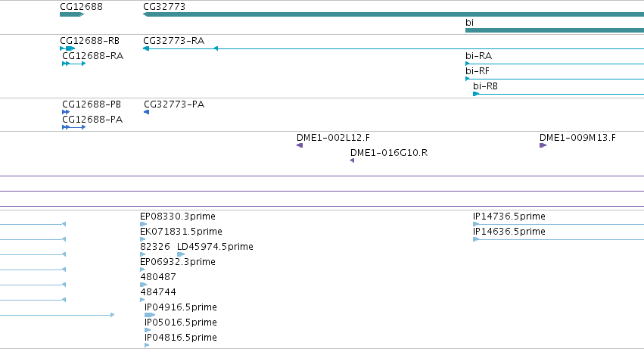This screenshot has width=644, height=349.
Task: Click the DME1-002L12.F purple marker
Action: (300, 145)
